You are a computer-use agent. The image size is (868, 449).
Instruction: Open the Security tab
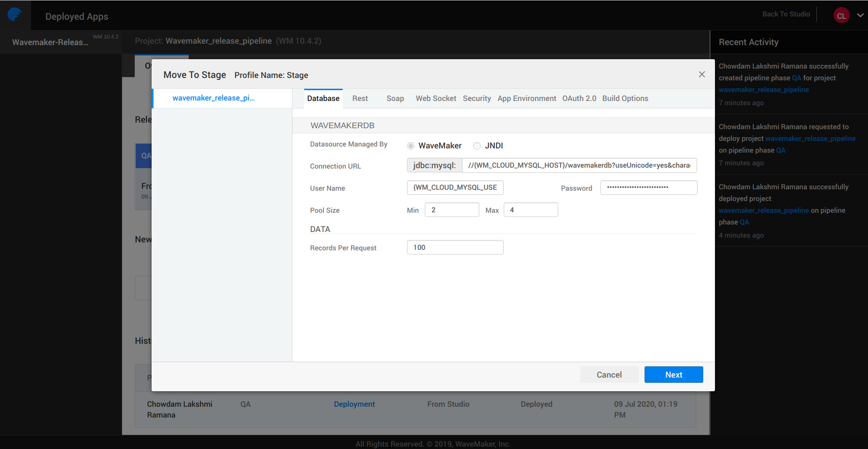(x=476, y=98)
